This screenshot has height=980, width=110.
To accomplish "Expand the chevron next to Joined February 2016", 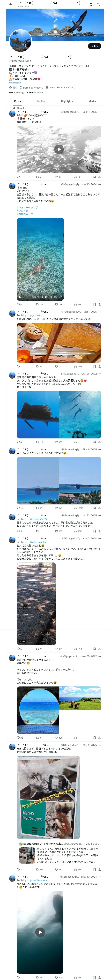I will [75, 88].
